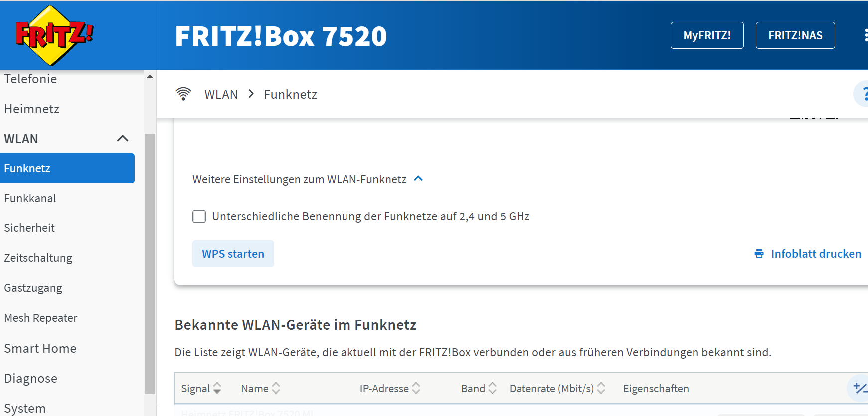Click Infoblatt drucken link

click(816, 254)
